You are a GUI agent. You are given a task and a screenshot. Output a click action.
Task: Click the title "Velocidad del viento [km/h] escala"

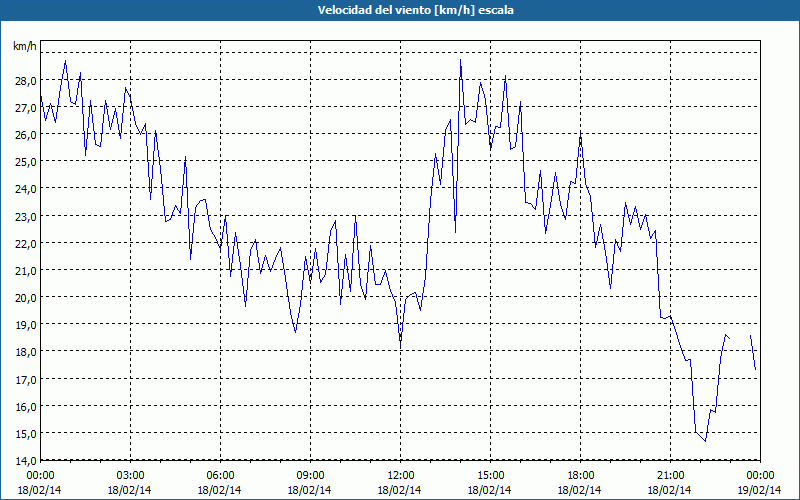click(415, 10)
